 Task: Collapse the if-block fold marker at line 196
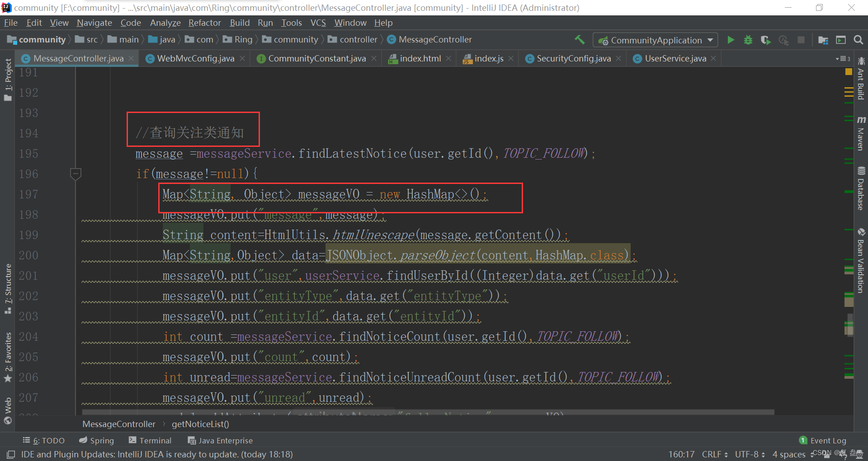point(75,174)
